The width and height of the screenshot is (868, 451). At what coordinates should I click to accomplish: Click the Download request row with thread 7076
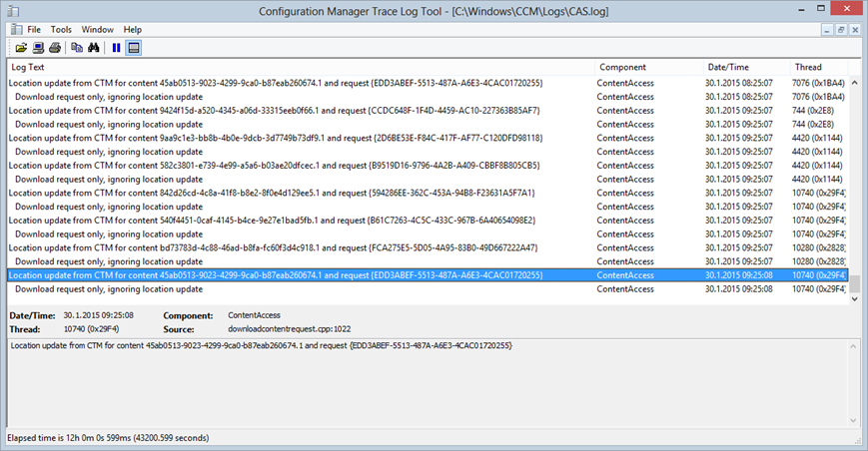(427, 97)
